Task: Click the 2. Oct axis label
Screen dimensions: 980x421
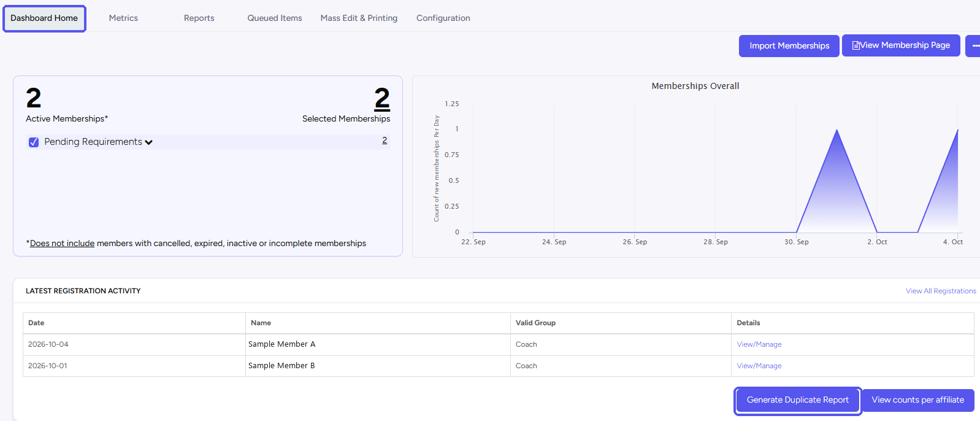Action: click(x=877, y=242)
